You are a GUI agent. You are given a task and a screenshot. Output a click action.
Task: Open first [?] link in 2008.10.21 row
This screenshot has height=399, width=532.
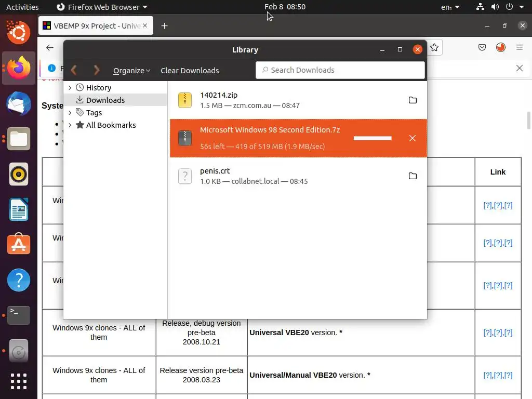[487, 333]
